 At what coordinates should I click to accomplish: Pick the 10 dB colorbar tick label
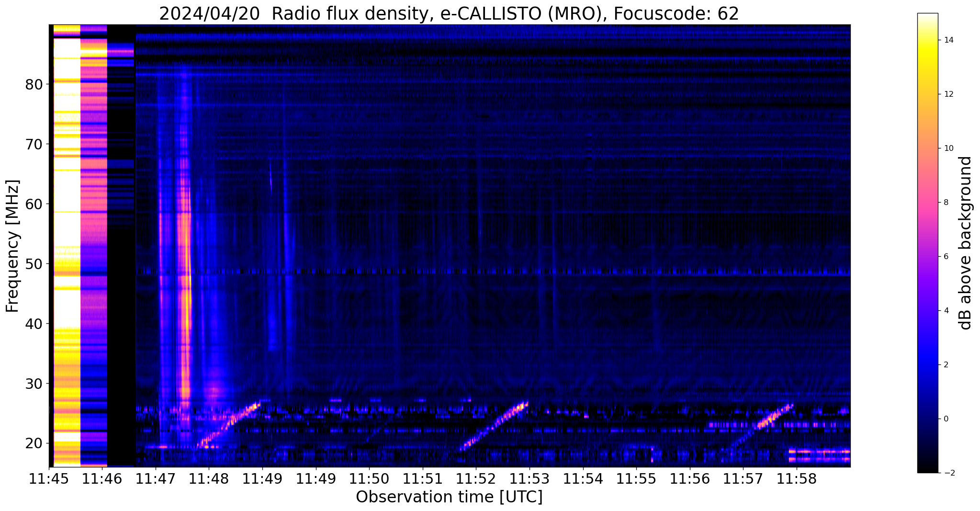[x=949, y=148]
